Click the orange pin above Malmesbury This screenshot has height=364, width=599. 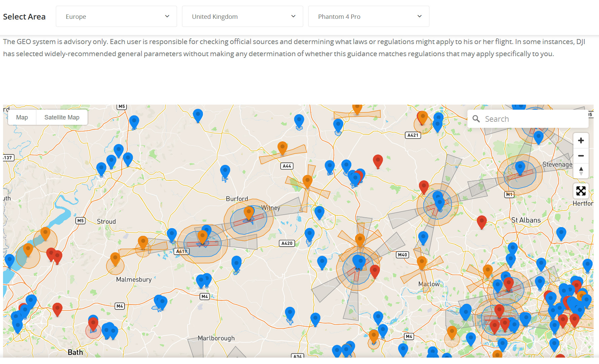click(x=115, y=259)
